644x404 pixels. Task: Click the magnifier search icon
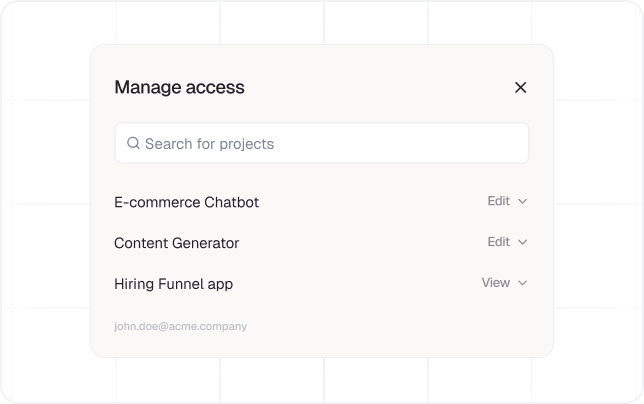(133, 143)
